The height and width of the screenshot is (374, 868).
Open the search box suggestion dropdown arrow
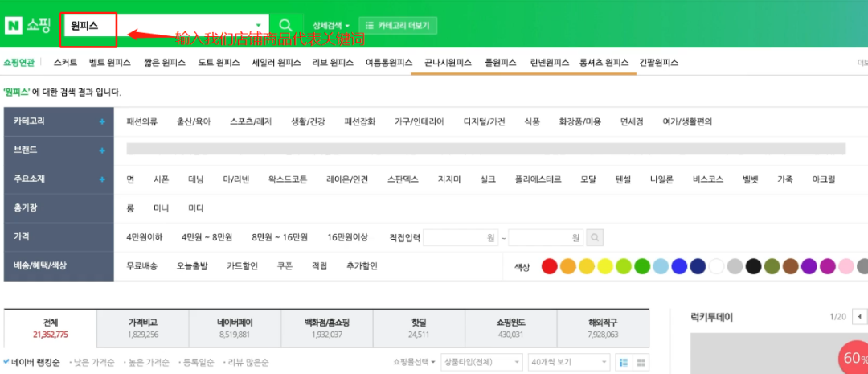pos(258,26)
